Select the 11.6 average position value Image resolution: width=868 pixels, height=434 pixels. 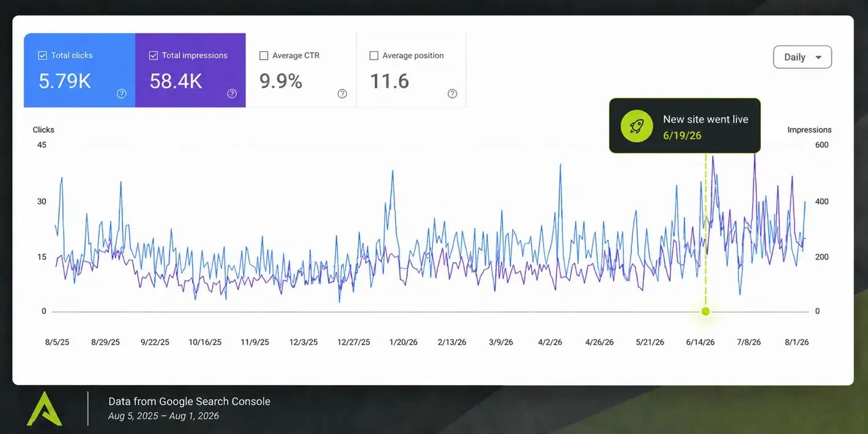[390, 81]
